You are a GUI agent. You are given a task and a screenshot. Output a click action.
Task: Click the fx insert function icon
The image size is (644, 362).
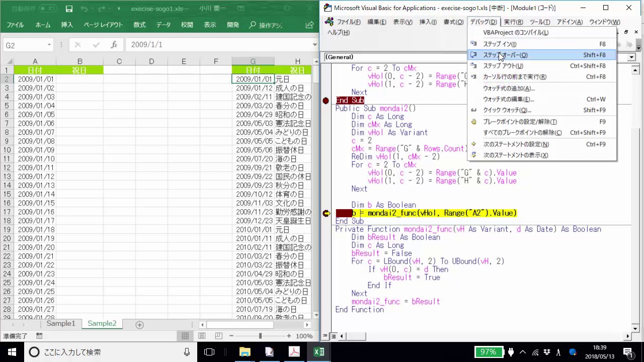[x=114, y=45]
